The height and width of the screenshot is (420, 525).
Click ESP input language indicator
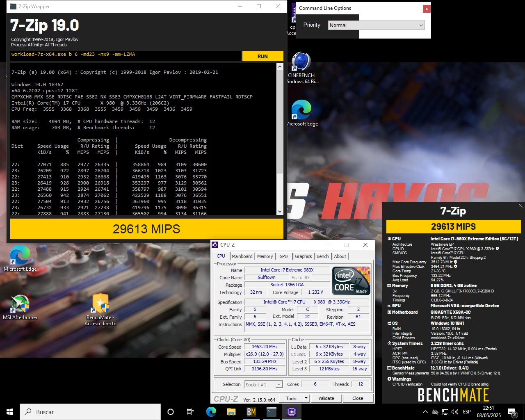[x=467, y=412]
